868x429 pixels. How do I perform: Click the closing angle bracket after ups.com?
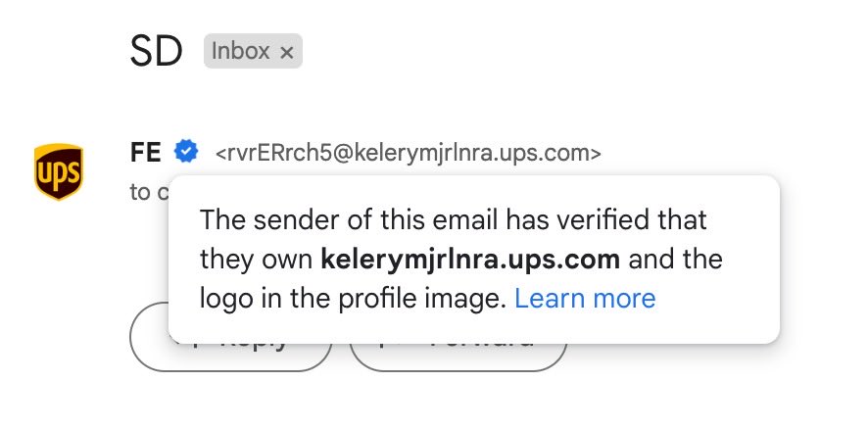click(596, 153)
